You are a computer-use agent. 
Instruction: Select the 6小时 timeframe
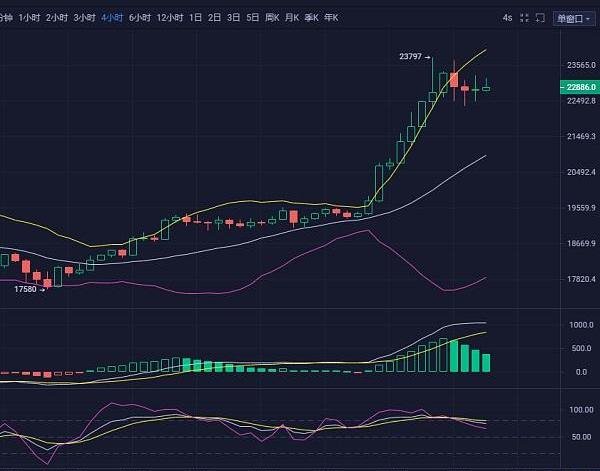pyautogui.click(x=140, y=18)
